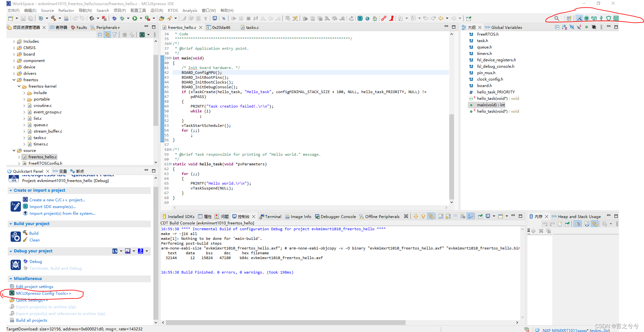Image resolution: width=644 pixels, height=332 pixels.
Task: Click 'Import SDK example(s)...' link
Action: pos(53,207)
